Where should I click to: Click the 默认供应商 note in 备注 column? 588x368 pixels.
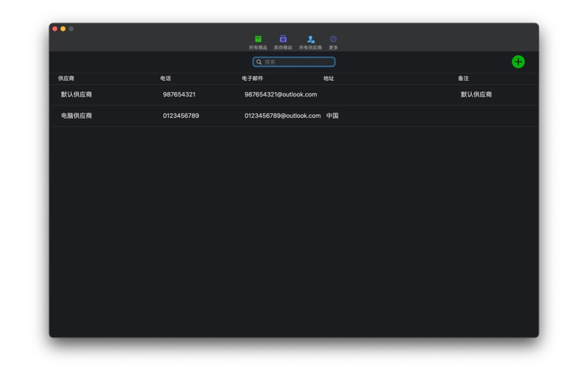(x=476, y=95)
